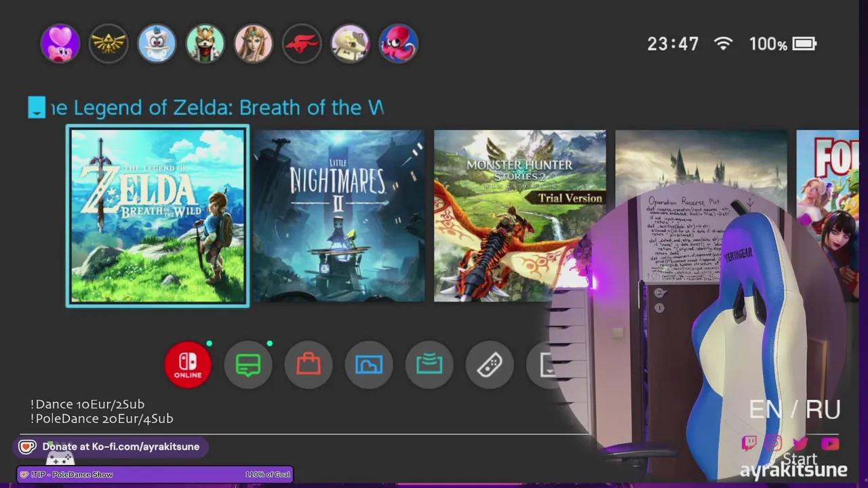The height and width of the screenshot is (488, 868).
Task: Click the battery status icon
Action: (x=804, y=44)
